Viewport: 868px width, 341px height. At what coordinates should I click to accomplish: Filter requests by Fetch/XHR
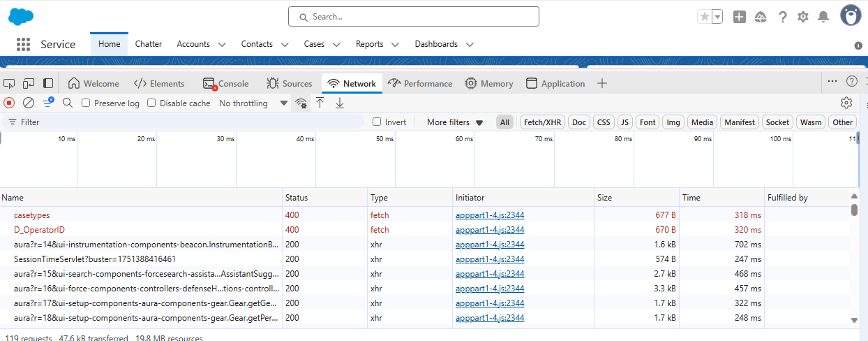[543, 122]
